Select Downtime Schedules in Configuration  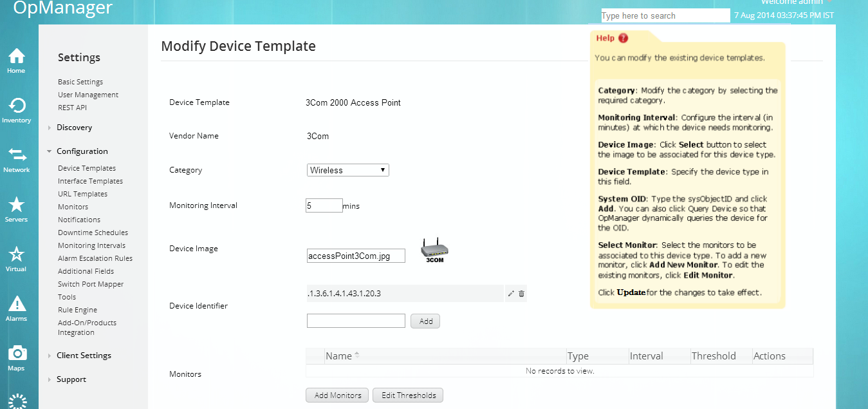coord(93,233)
